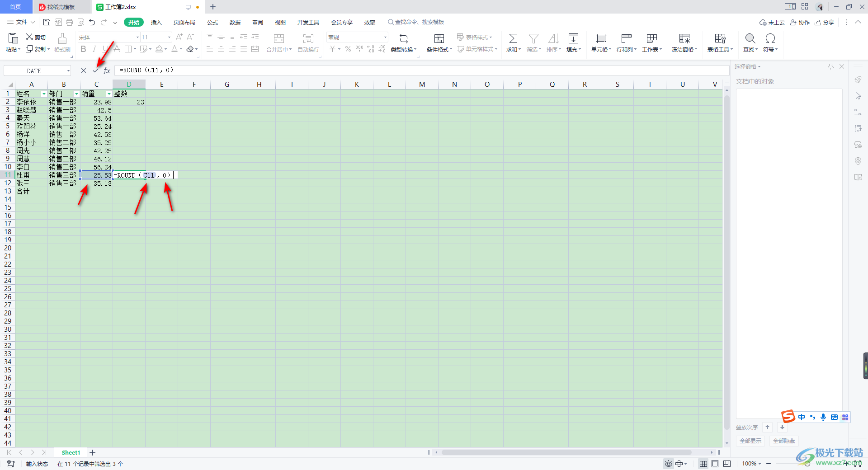This screenshot has height=470, width=868.
Task: Click 全部显示 (Show All) in selection pane
Action: 750,441
